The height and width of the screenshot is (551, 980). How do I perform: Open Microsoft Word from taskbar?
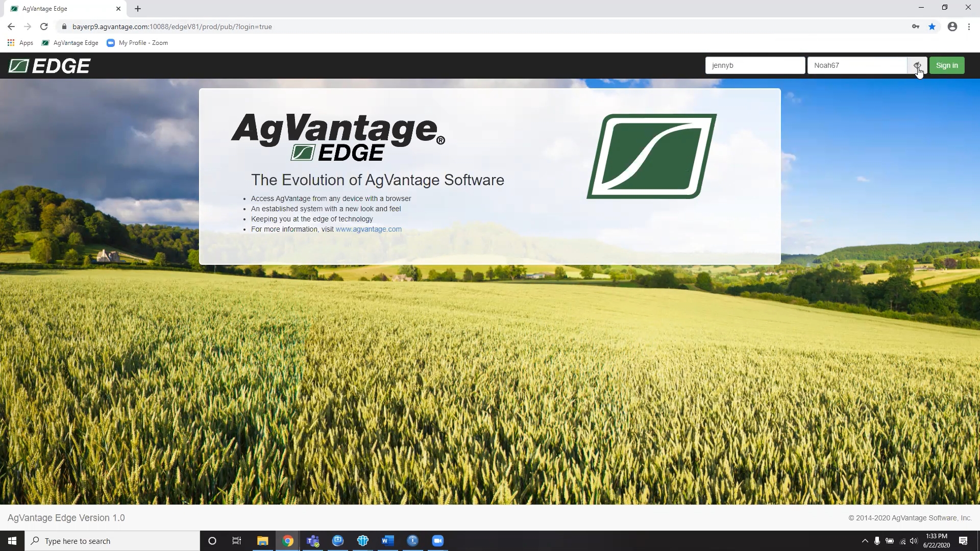(388, 541)
